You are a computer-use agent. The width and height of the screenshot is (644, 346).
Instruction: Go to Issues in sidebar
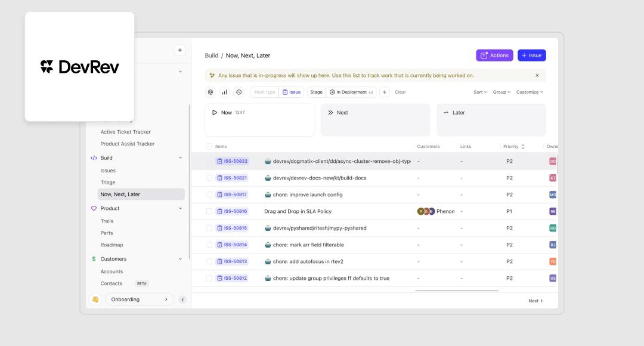(x=108, y=171)
